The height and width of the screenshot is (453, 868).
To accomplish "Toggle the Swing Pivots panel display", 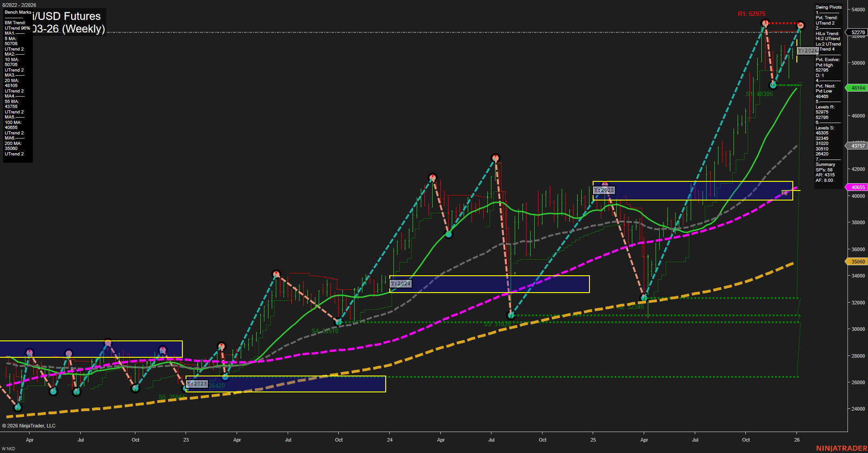I will (829, 7).
